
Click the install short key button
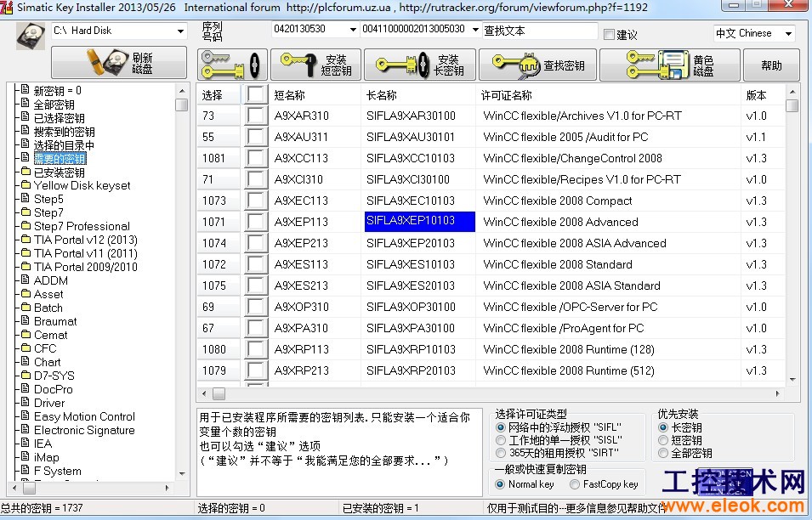[x=316, y=65]
